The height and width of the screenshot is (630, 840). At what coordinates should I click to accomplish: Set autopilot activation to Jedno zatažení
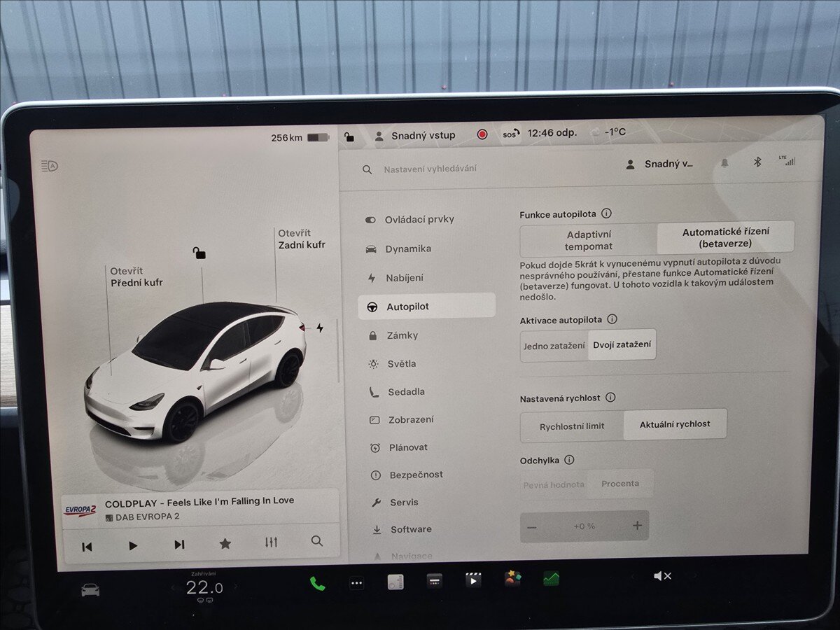[x=554, y=344]
